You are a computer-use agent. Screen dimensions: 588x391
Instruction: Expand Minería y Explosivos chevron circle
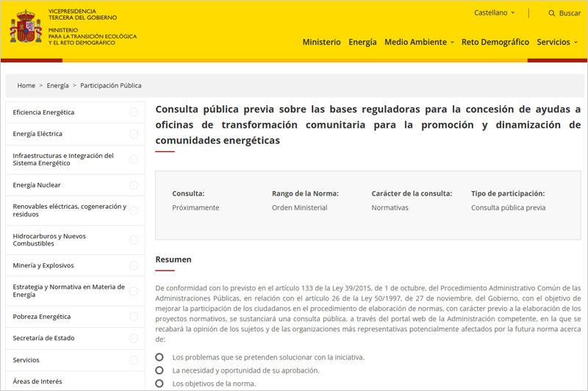(134, 265)
